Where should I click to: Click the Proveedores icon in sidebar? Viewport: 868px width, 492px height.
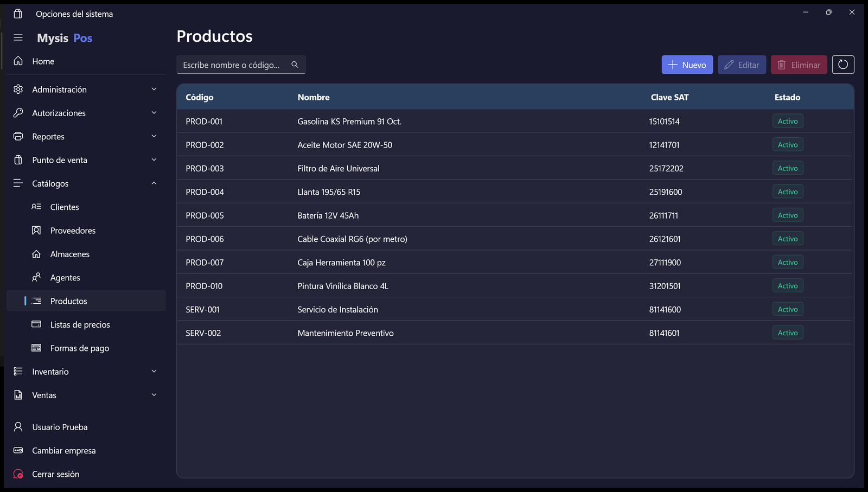[x=36, y=231]
